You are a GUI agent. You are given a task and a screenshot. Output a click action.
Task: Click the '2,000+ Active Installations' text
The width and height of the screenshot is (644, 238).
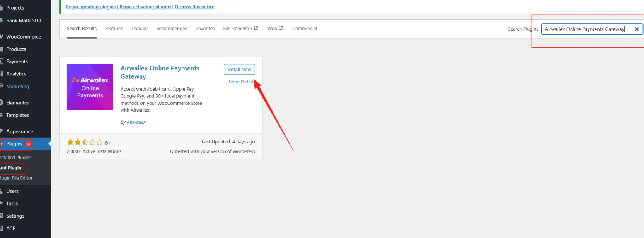(94, 151)
